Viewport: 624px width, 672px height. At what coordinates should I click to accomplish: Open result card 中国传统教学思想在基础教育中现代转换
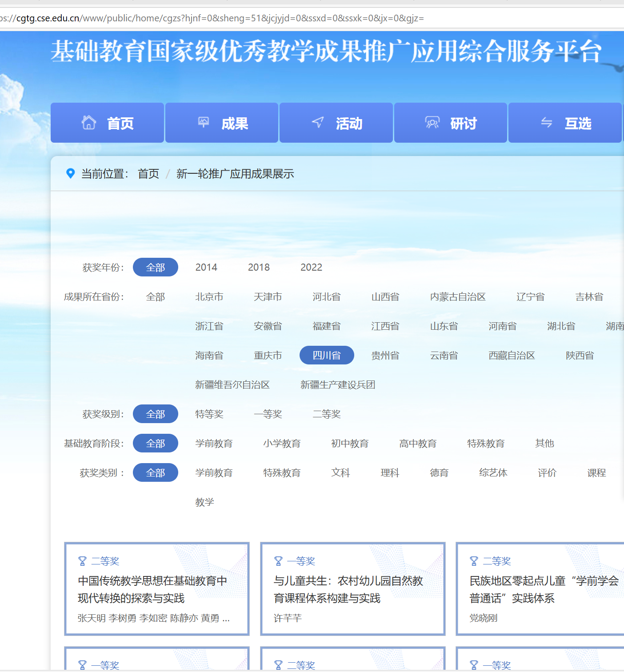point(157,589)
